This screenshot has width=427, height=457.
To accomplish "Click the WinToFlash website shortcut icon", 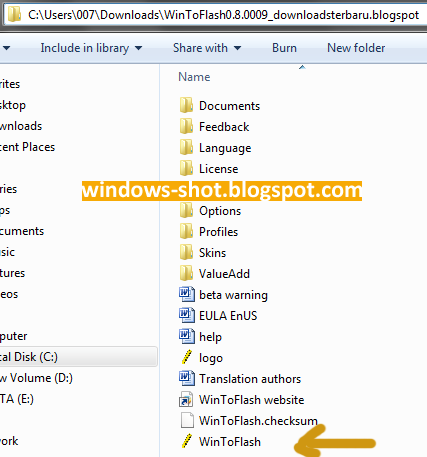I will [186, 399].
